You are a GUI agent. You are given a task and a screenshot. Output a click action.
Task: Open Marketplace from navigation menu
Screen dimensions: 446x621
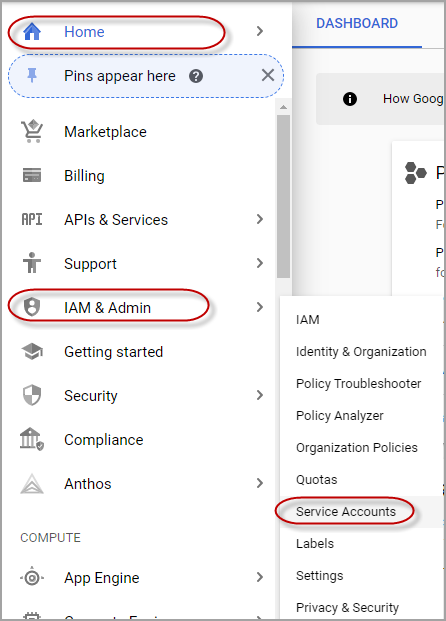coord(105,132)
